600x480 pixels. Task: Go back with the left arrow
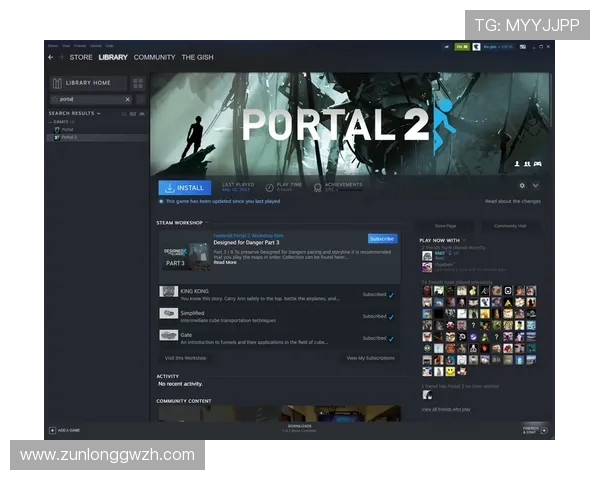(51, 57)
